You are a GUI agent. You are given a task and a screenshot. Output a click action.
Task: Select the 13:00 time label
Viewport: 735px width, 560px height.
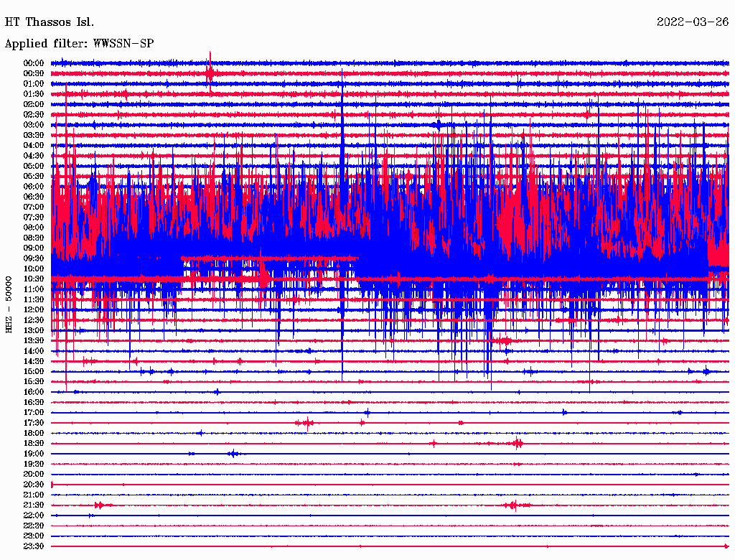tap(34, 330)
